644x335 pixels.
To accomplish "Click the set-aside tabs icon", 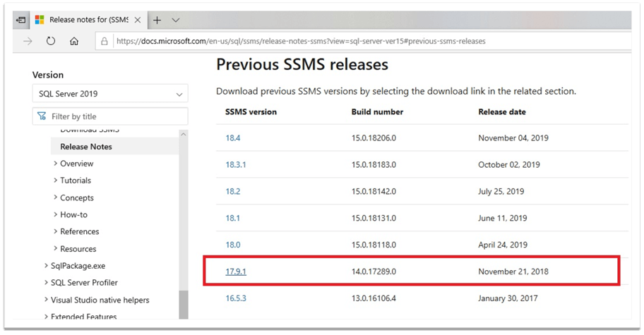I will click(x=21, y=20).
